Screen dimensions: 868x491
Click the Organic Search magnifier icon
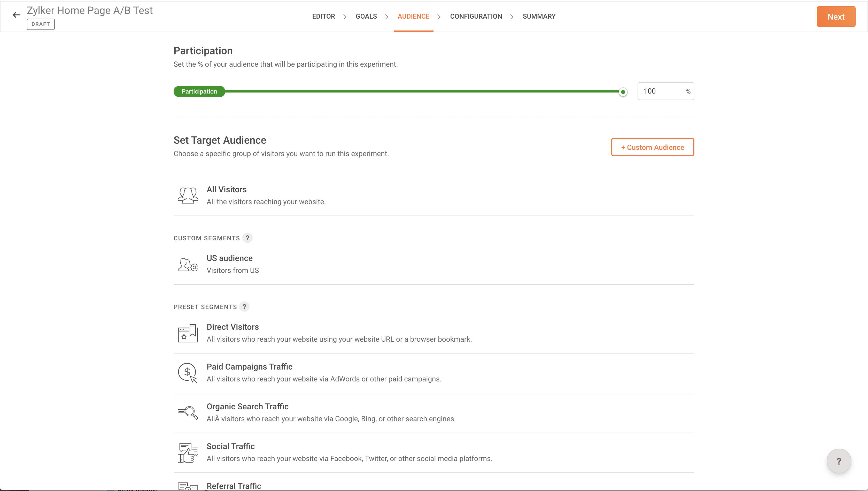188,412
